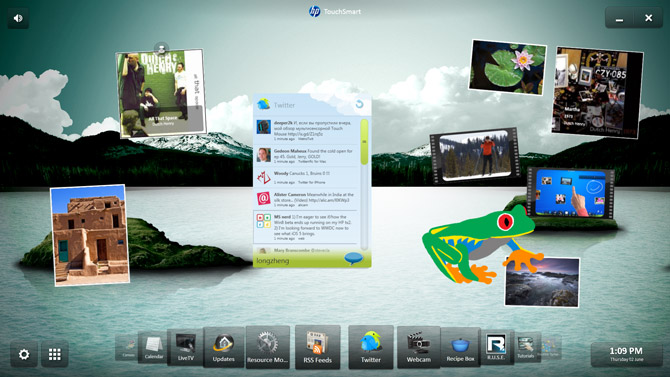Open the Gedeon Maheux tweet

[x=306, y=156]
